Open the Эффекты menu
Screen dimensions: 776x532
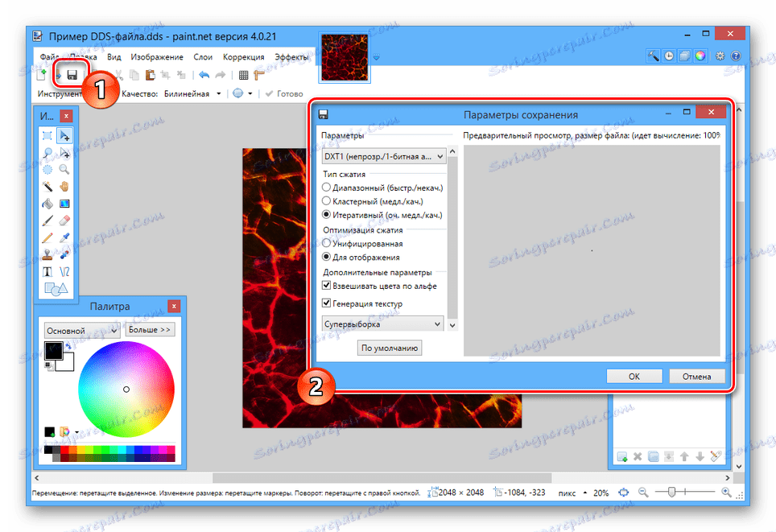point(293,57)
